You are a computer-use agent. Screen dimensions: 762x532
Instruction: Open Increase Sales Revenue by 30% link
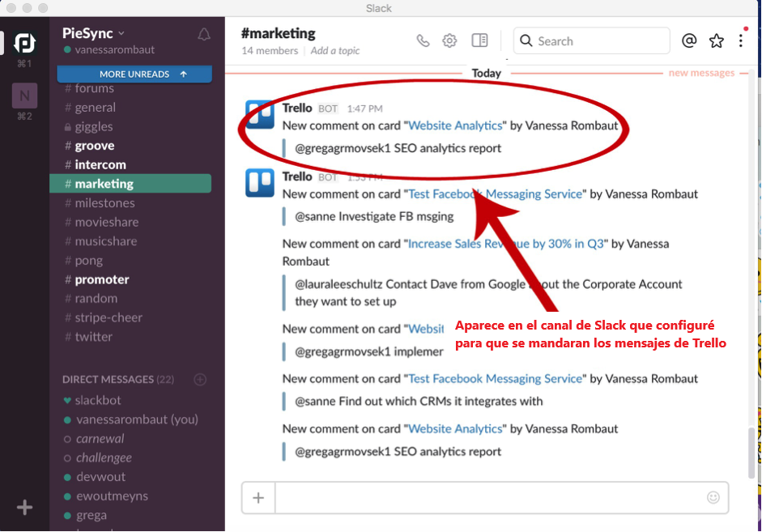(505, 244)
